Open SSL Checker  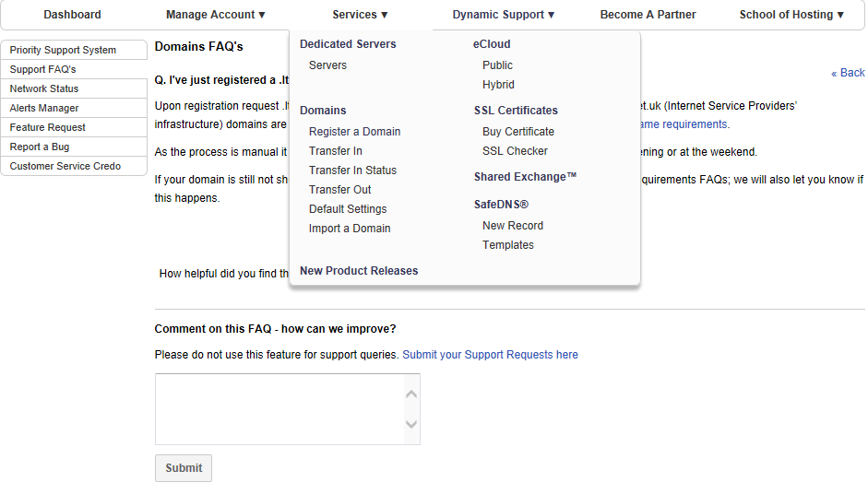(515, 151)
